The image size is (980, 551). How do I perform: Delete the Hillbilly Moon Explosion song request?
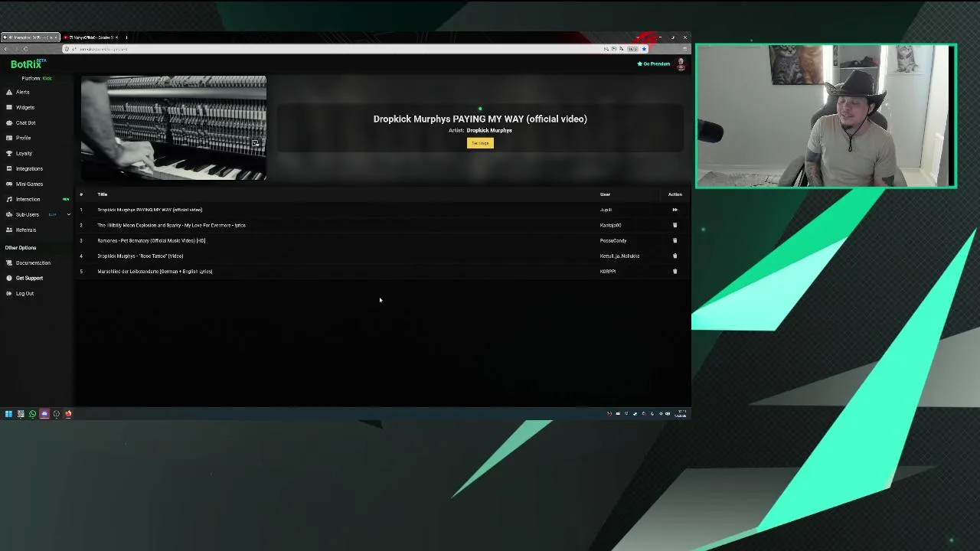tap(675, 225)
